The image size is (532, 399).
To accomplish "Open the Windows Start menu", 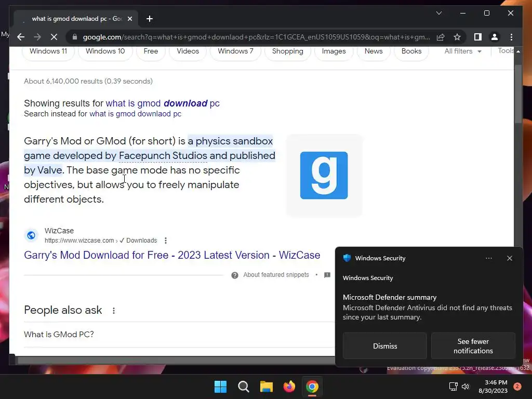I will point(220,387).
